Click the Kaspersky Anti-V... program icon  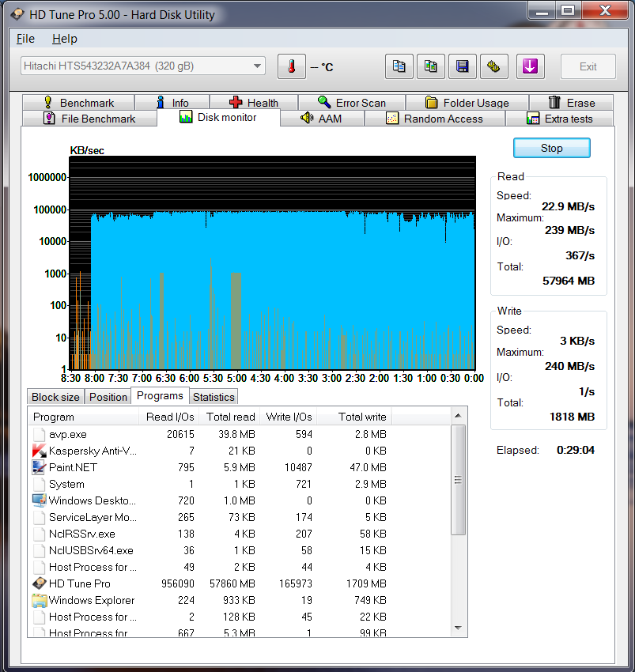tap(39, 451)
